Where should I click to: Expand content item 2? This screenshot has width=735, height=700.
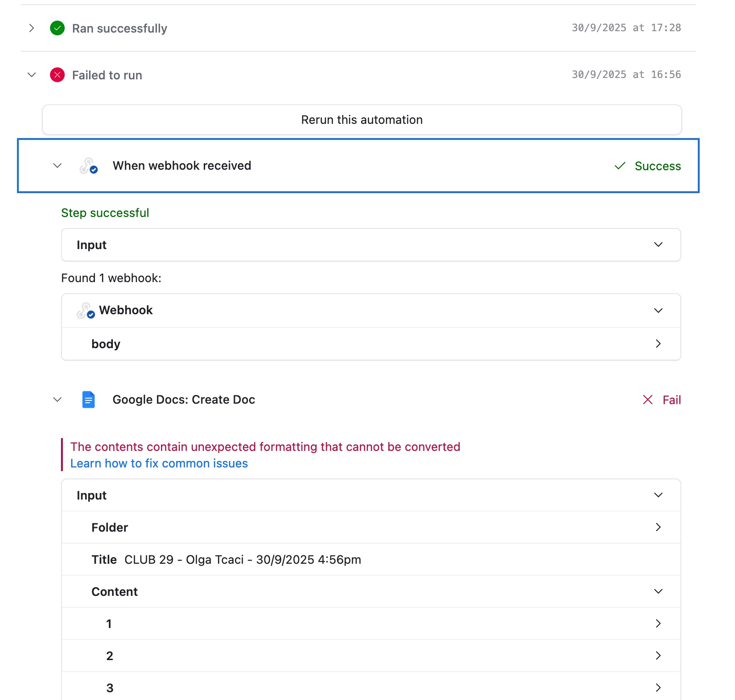658,656
